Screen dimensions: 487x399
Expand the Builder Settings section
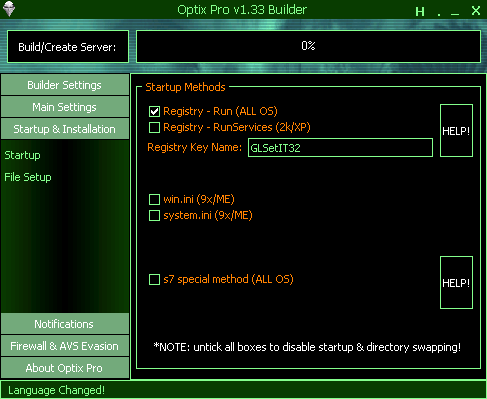tap(65, 85)
